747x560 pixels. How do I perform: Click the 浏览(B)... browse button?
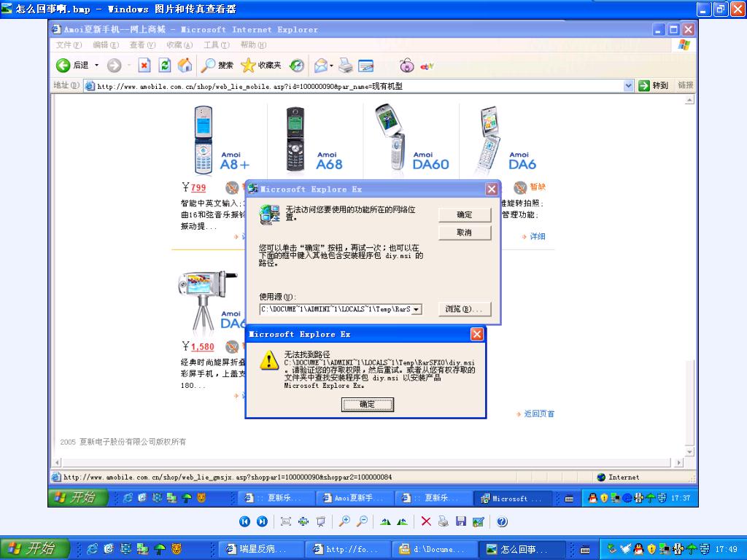coord(465,309)
